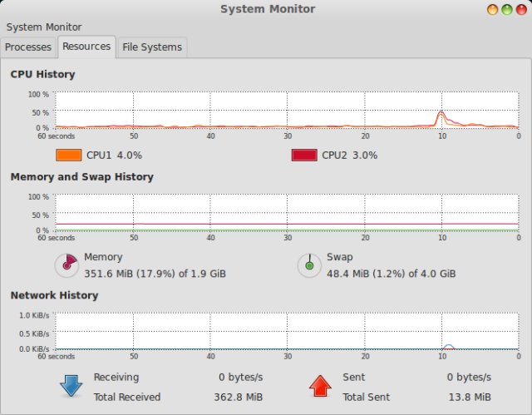Screen dimensions: 532x415
Task: Minimize the window with the orange button
Action: pos(492,10)
